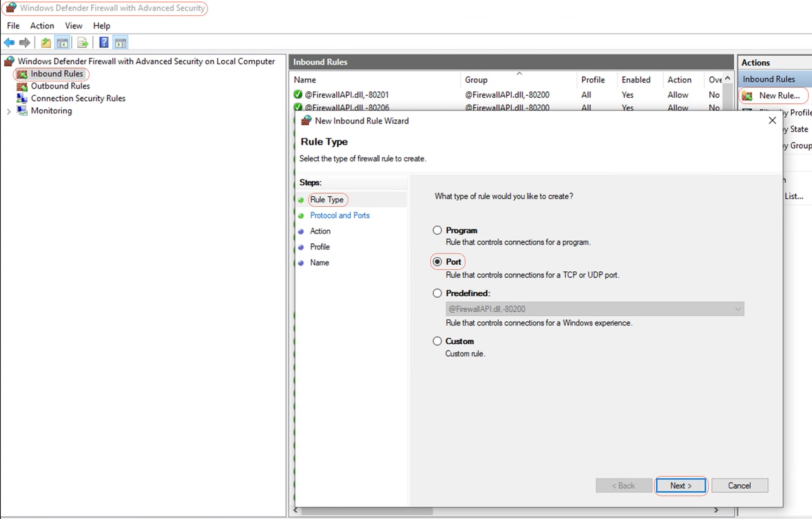The height and width of the screenshot is (519, 812).
Task: Select the Program rule type radio button
Action: 437,230
